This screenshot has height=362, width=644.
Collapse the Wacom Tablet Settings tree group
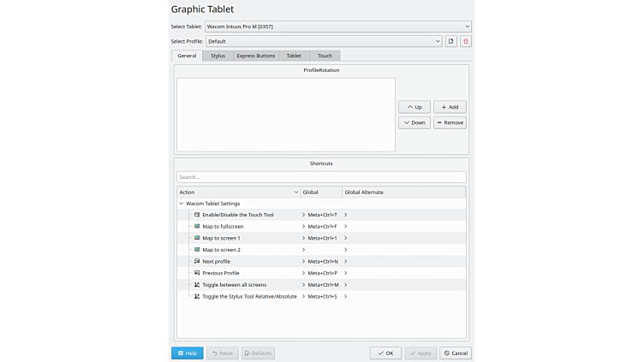point(182,204)
